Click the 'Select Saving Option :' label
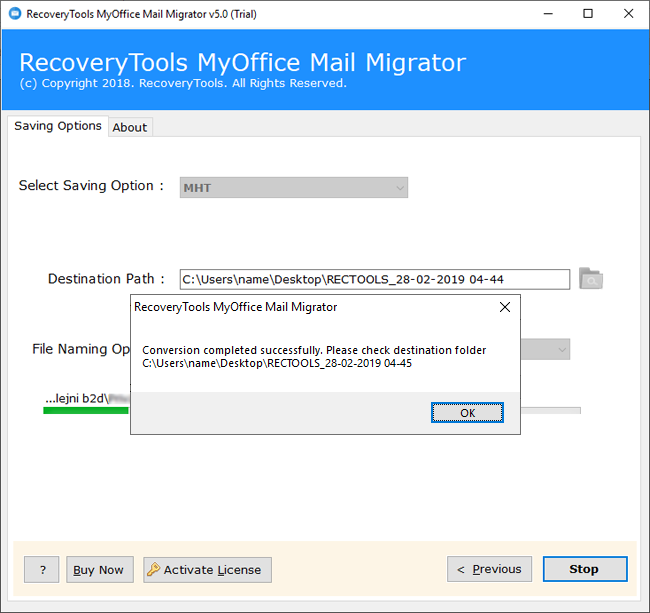 [91, 185]
